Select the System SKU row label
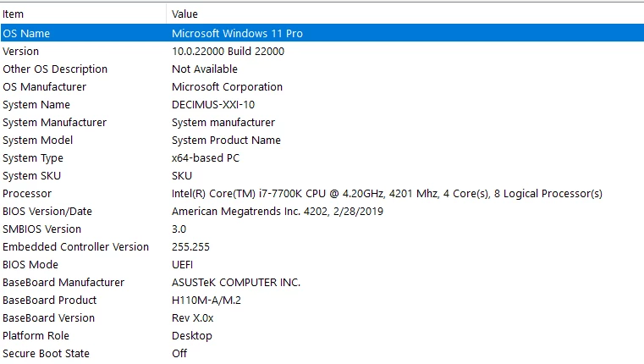This screenshot has width=644, height=364. 31,176
